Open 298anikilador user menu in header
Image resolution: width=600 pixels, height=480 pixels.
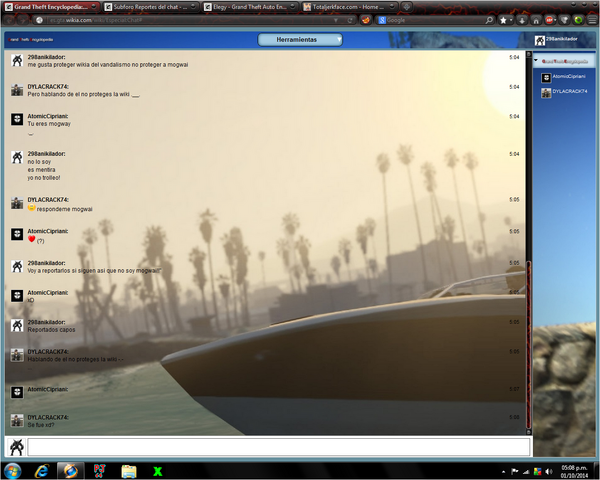tap(557, 39)
